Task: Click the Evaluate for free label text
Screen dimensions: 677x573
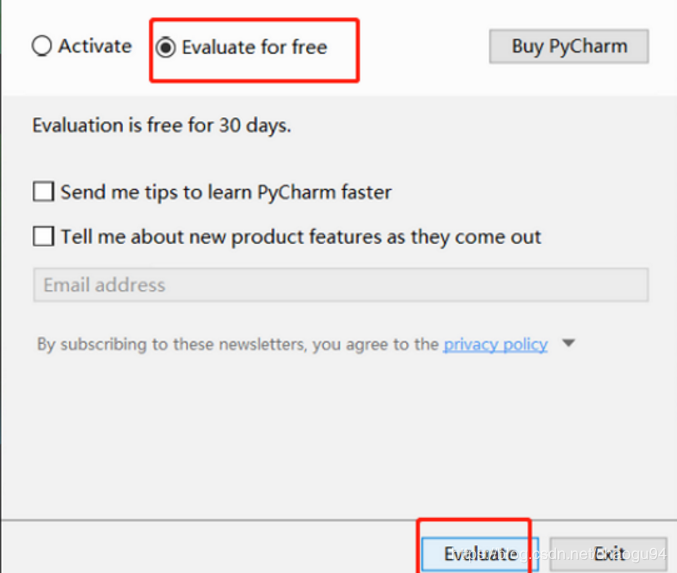Action: click(254, 47)
